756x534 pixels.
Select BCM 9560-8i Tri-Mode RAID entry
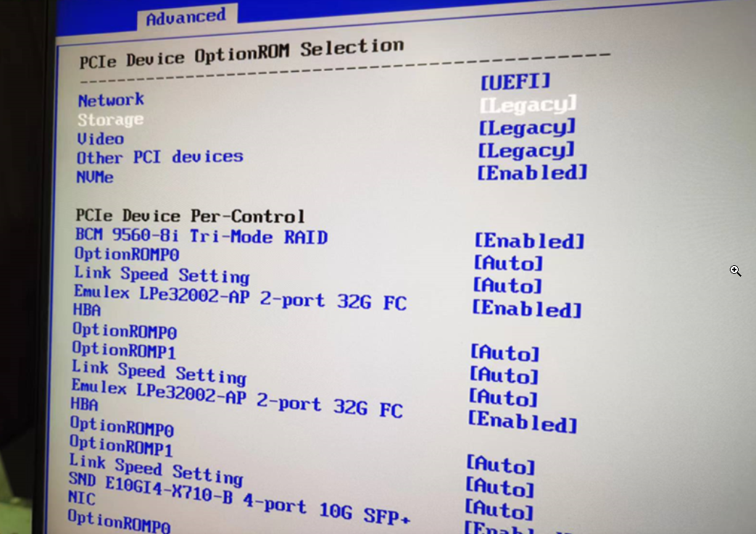click(201, 237)
